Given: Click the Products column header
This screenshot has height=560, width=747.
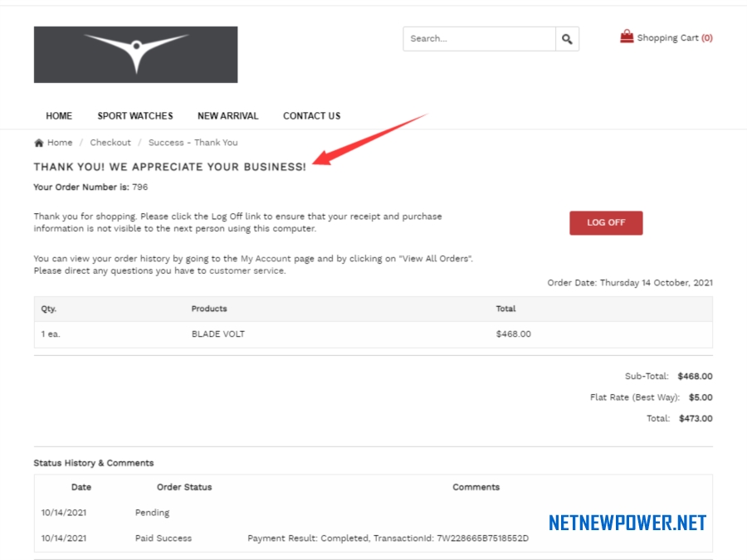Looking at the screenshot, I should (x=209, y=309).
